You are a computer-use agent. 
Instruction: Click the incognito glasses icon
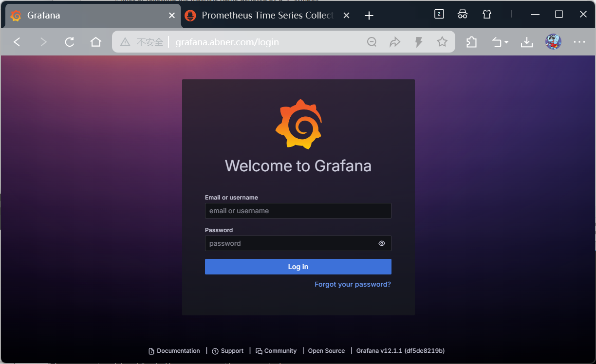click(463, 14)
